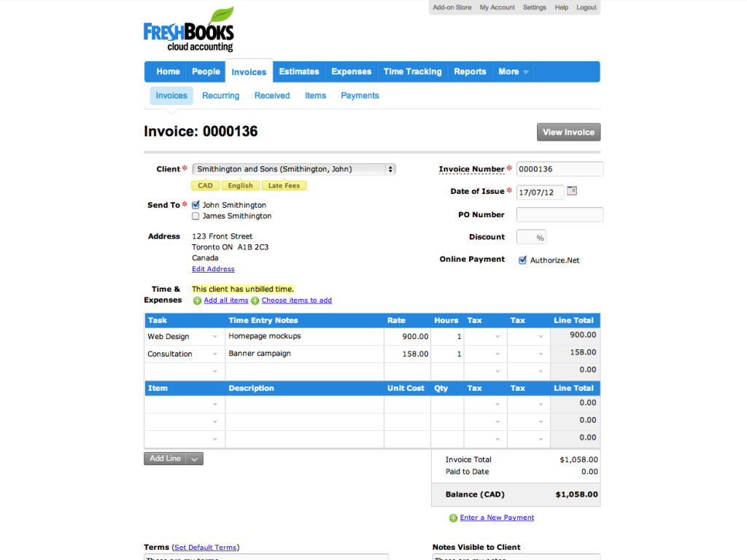Click the green plus icon beside Choose items to add

[x=255, y=300]
